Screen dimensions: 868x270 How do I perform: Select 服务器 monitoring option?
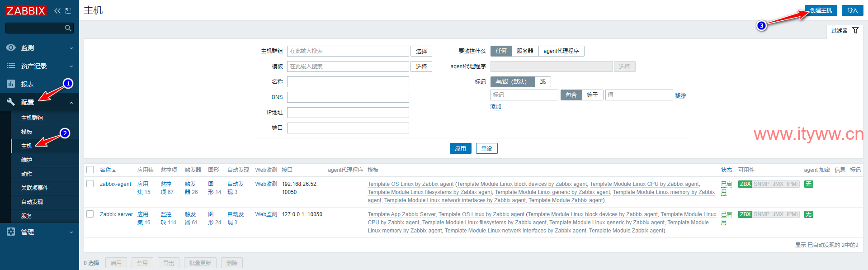coord(525,51)
